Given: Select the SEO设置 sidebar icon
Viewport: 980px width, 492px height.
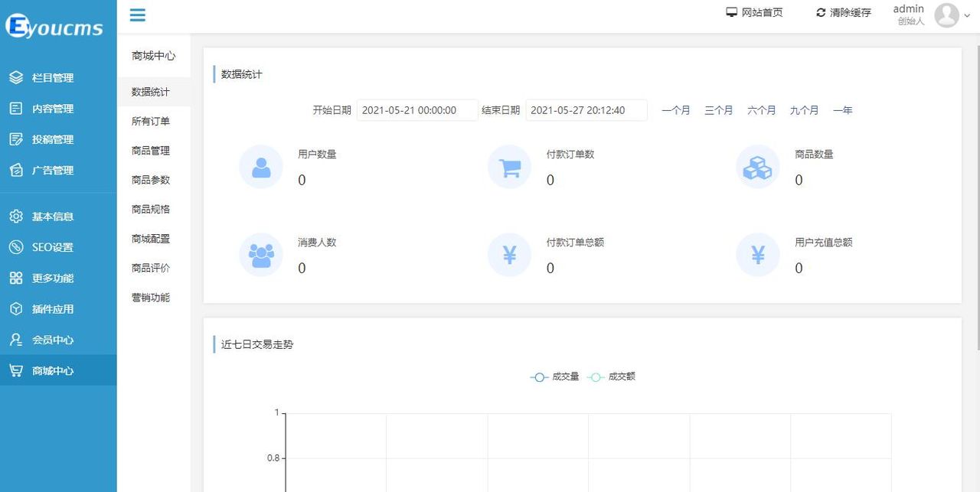Looking at the screenshot, I should [x=17, y=247].
